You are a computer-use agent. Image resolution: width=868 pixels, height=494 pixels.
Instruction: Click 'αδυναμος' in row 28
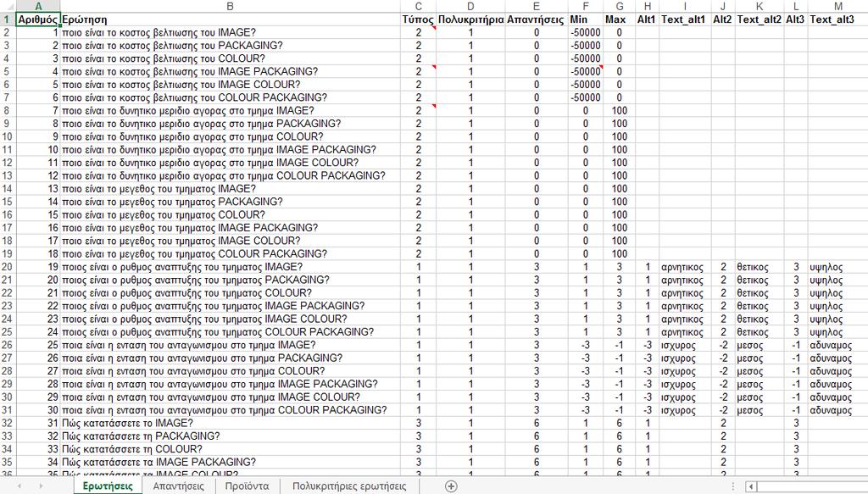click(838, 370)
